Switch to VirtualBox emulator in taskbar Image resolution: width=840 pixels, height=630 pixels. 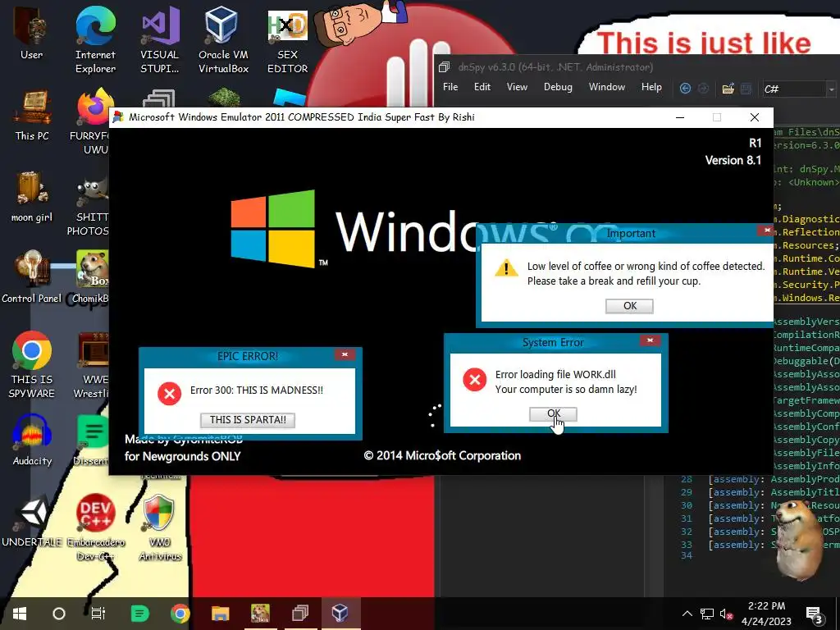click(340, 612)
